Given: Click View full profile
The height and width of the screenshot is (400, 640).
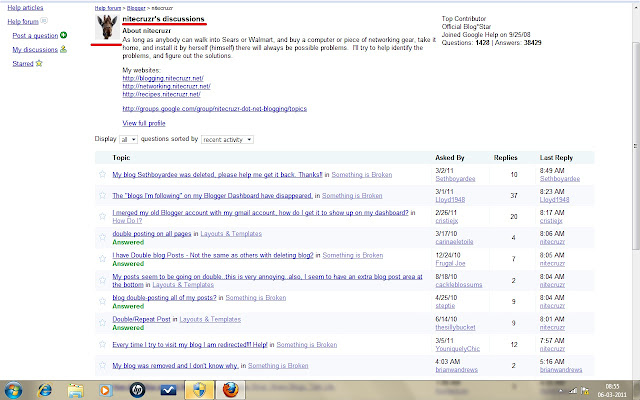Looking at the screenshot, I should 144,123.
